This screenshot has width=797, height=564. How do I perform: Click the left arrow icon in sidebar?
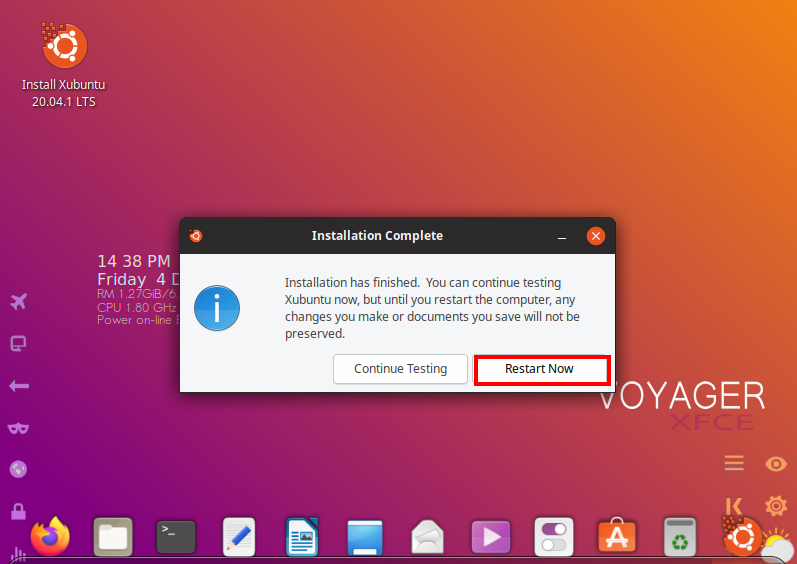click(x=19, y=386)
